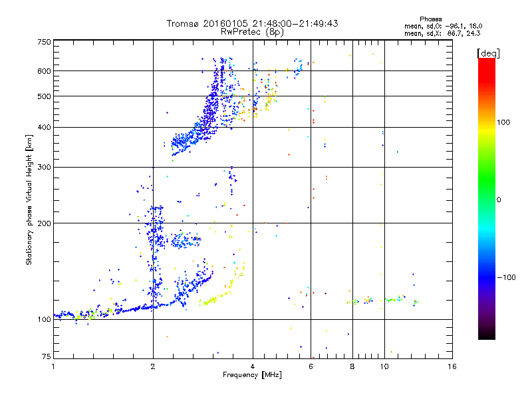This screenshot has width=532, height=399.
Task: Click the plot title 'Tromsø 20160105 21:48:00-21:49:43'
Action: [x=252, y=23]
